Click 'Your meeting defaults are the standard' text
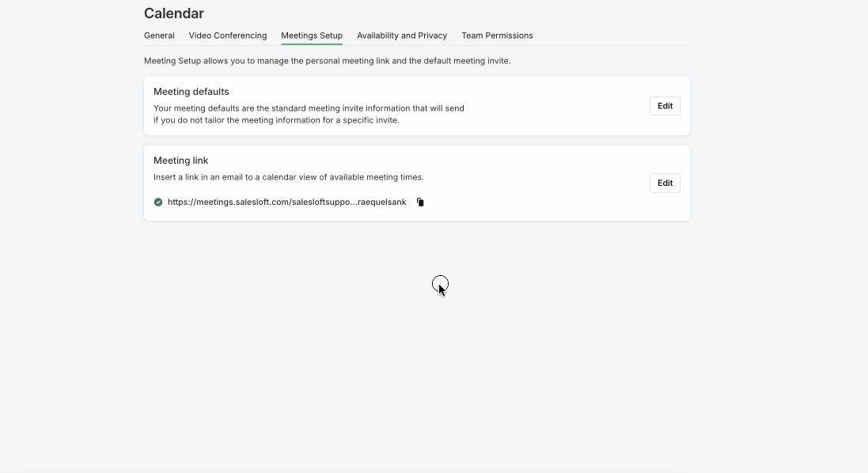 [x=309, y=114]
